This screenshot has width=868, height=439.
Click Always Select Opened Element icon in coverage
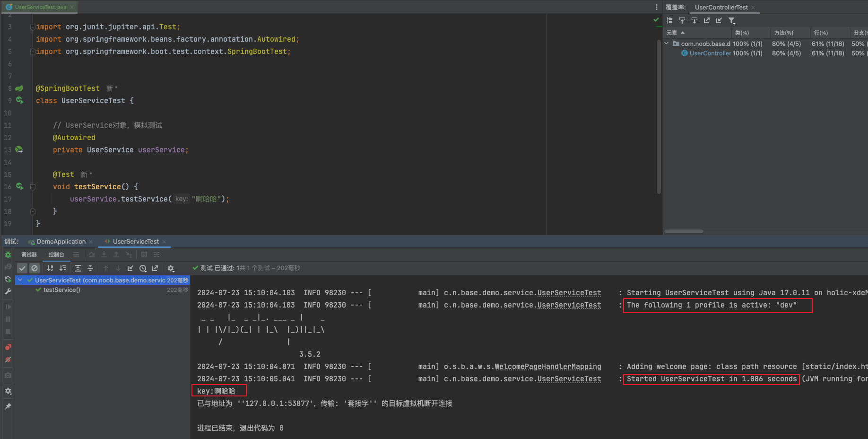(694, 20)
